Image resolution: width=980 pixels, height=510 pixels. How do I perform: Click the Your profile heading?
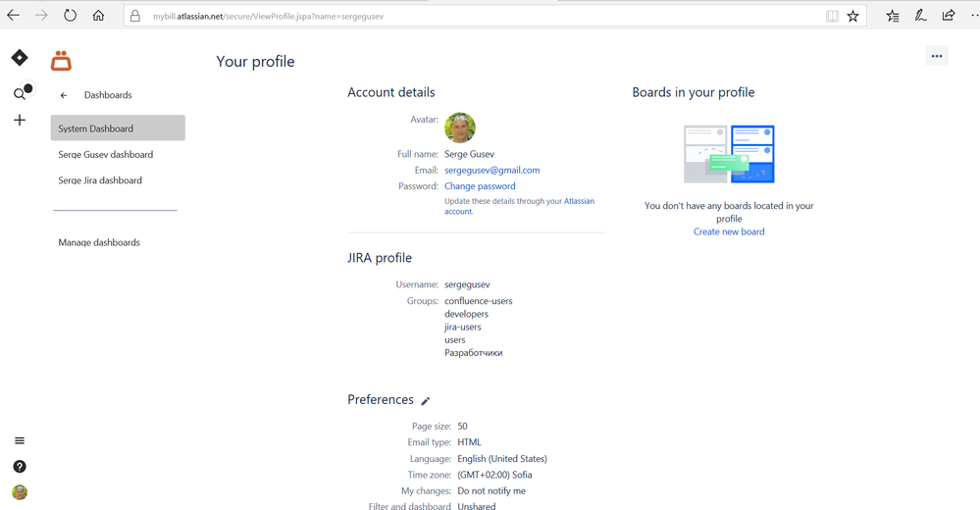click(255, 61)
